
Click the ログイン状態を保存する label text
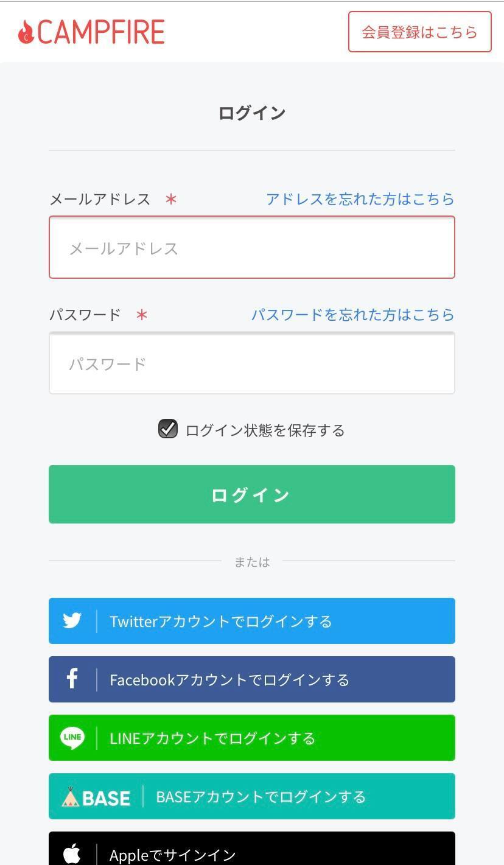tap(265, 430)
